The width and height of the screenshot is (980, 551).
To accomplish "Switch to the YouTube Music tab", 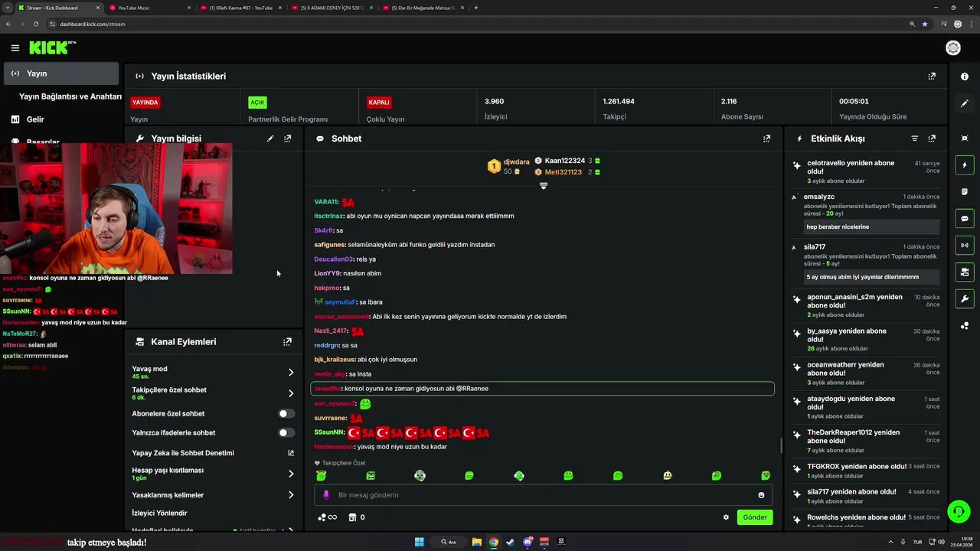I will coord(149,8).
